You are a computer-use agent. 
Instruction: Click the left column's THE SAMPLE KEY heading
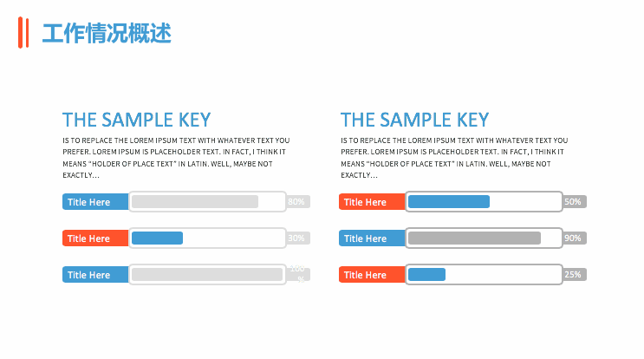click(x=136, y=120)
